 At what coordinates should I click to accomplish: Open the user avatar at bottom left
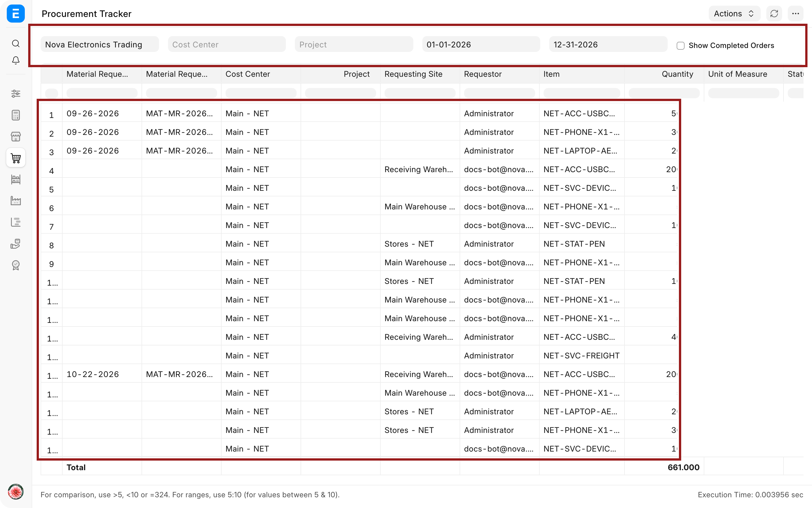[16, 492]
